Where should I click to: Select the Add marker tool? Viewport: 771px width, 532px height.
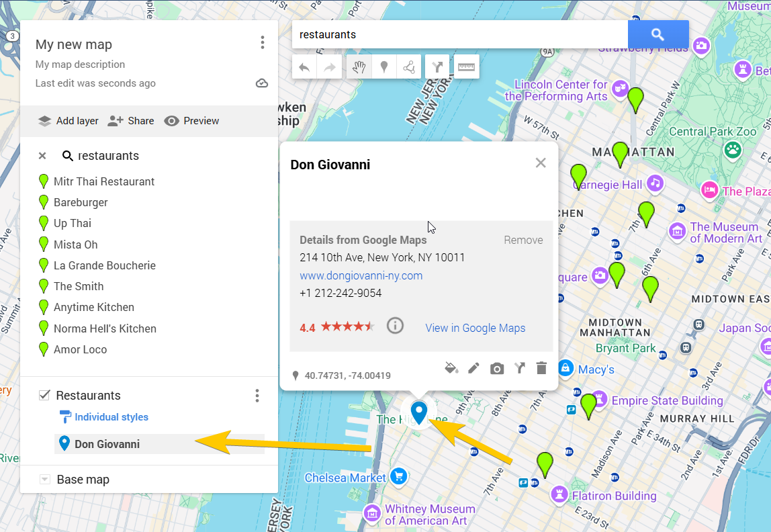383,66
